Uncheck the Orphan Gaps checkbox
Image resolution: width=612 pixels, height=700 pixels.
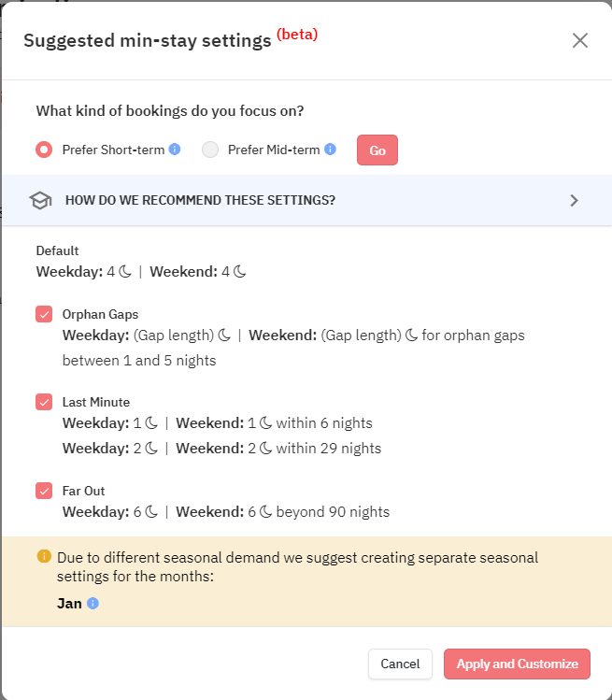tap(44, 314)
